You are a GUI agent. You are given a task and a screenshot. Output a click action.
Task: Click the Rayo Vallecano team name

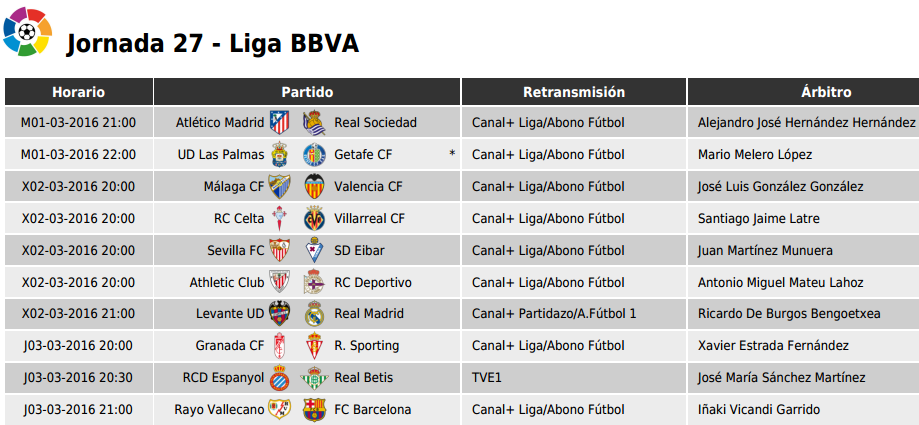(219, 410)
